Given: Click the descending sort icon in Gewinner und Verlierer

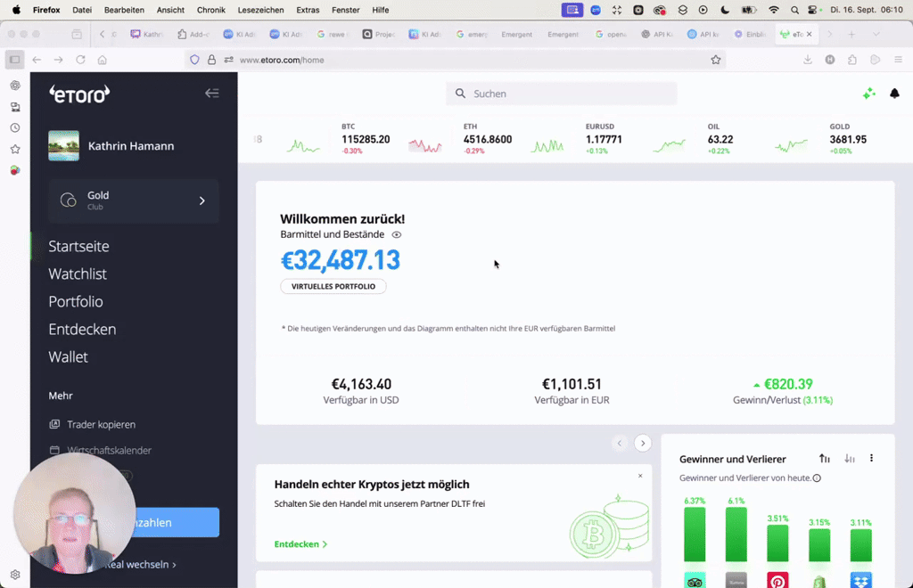Looking at the screenshot, I should pyautogui.click(x=848, y=458).
